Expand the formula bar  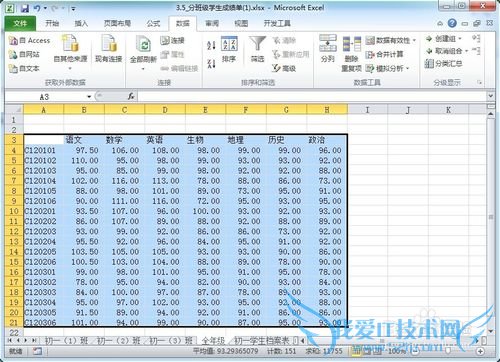tap(490, 96)
